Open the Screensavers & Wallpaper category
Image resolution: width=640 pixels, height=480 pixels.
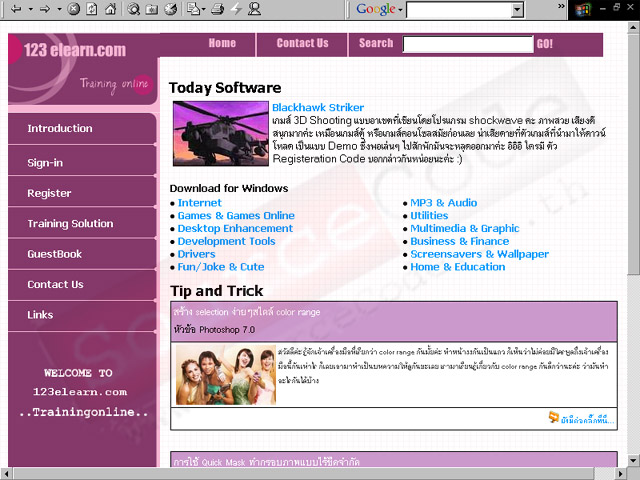pos(480,254)
